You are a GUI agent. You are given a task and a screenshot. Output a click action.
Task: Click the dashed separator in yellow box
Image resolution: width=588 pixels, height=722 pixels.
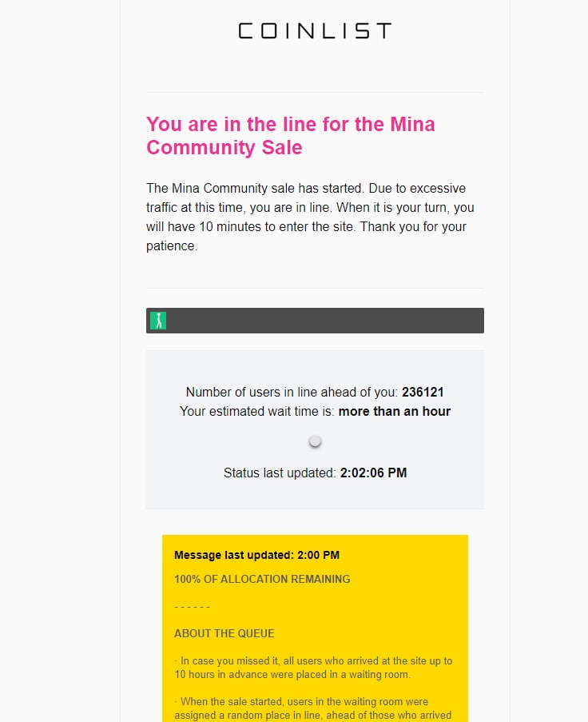192,607
